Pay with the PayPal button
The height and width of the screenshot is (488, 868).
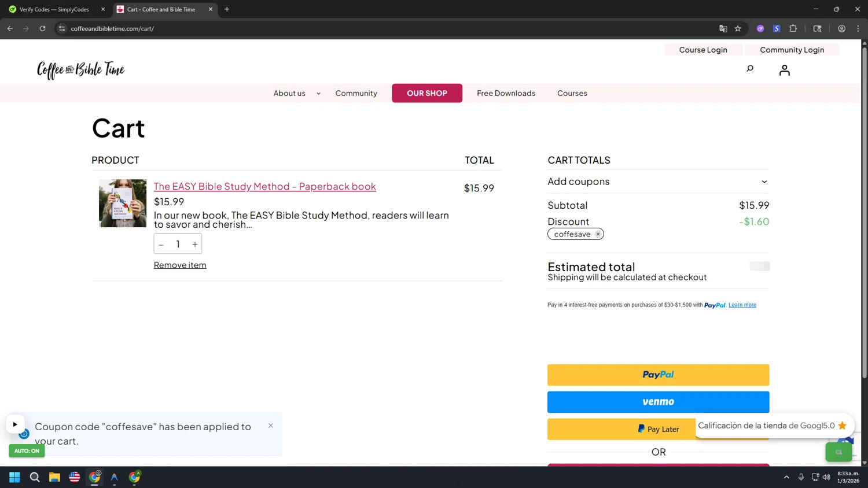point(658,375)
